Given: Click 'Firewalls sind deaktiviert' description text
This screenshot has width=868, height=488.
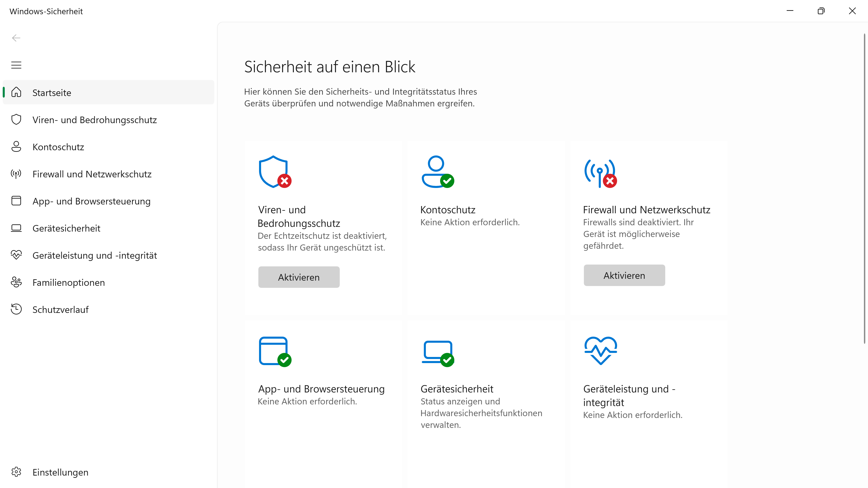Looking at the screenshot, I should [x=638, y=234].
